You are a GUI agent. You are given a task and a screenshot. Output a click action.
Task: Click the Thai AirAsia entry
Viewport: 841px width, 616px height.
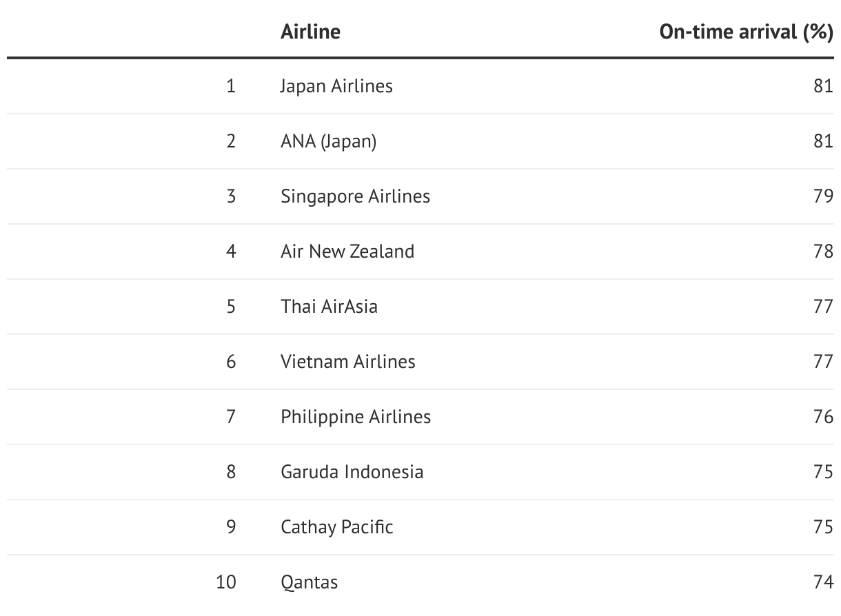pos(329,307)
